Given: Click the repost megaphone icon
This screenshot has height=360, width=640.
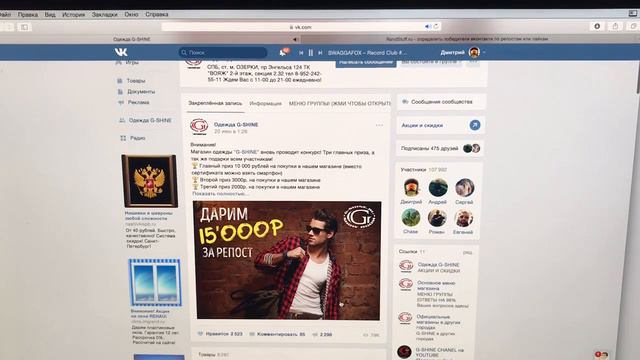Looking at the screenshot, I should click(x=315, y=334).
